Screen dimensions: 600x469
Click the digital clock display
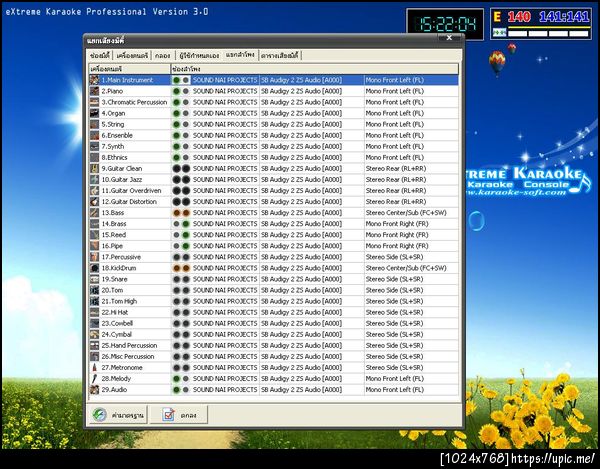pos(445,24)
